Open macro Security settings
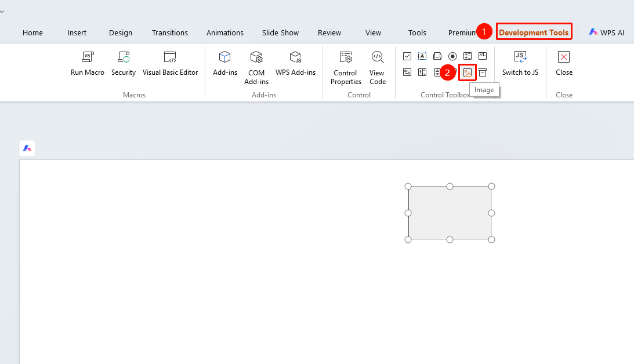 (124, 64)
